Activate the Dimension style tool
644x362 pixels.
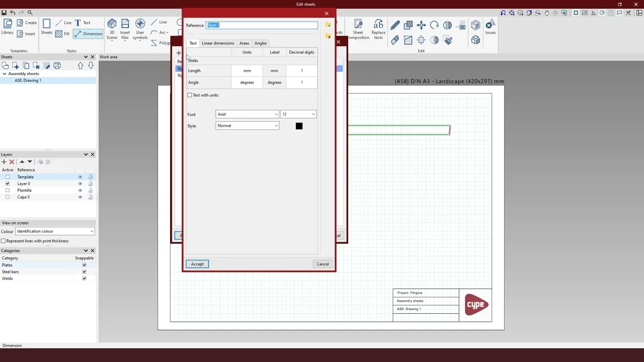(88, 34)
